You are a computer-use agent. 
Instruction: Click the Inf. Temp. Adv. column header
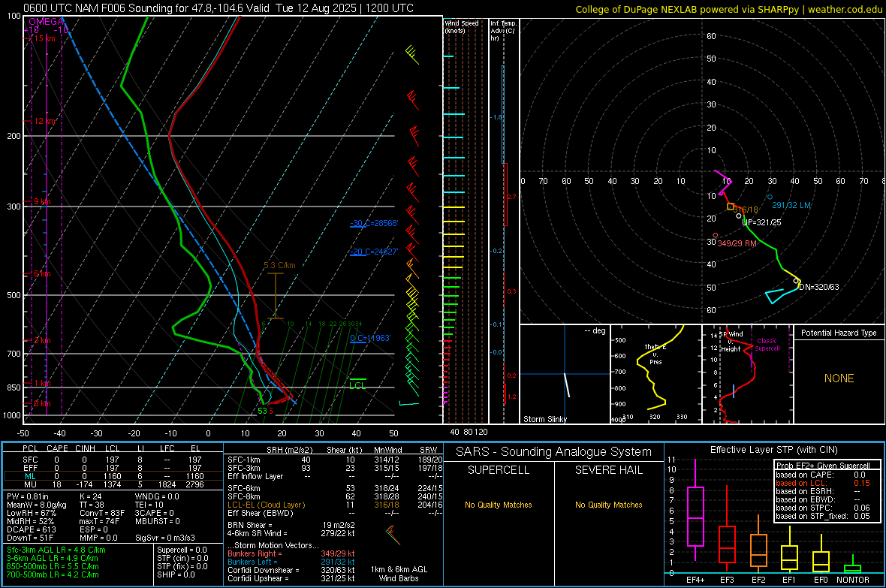[503, 30]
